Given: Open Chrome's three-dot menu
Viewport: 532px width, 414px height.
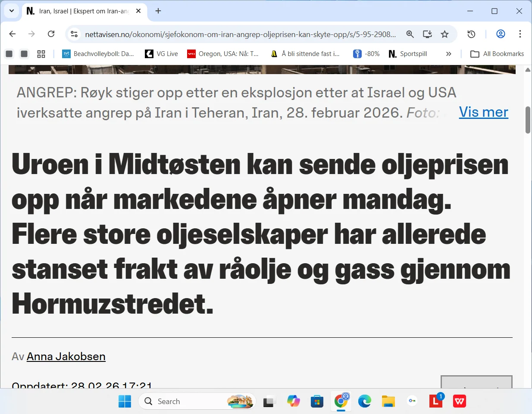Looking at the screenshot, I should pyautogui.click(x=520, y=34).
